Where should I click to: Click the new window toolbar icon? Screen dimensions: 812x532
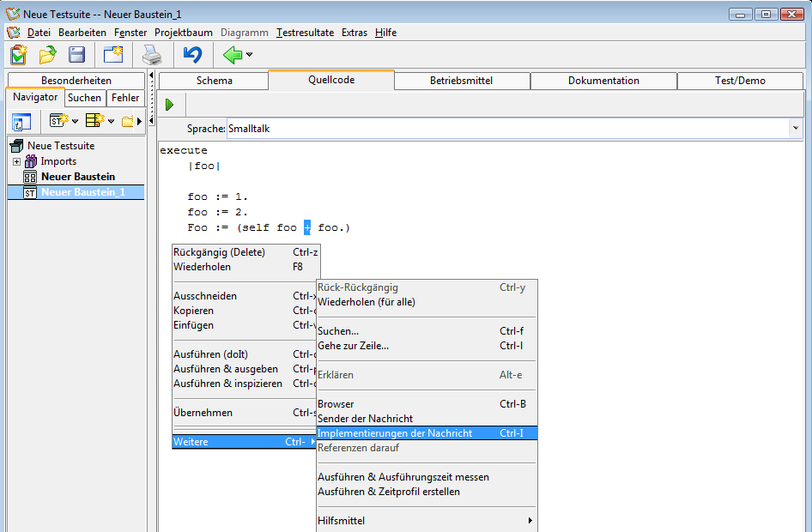click(113, 56)
